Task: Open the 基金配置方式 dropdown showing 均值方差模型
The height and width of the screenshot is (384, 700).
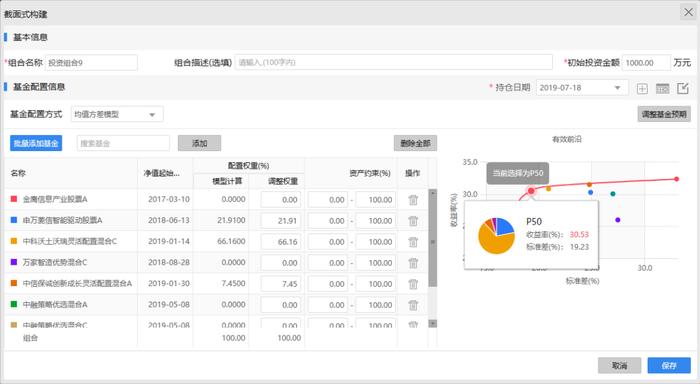Action: click(117, 114)
